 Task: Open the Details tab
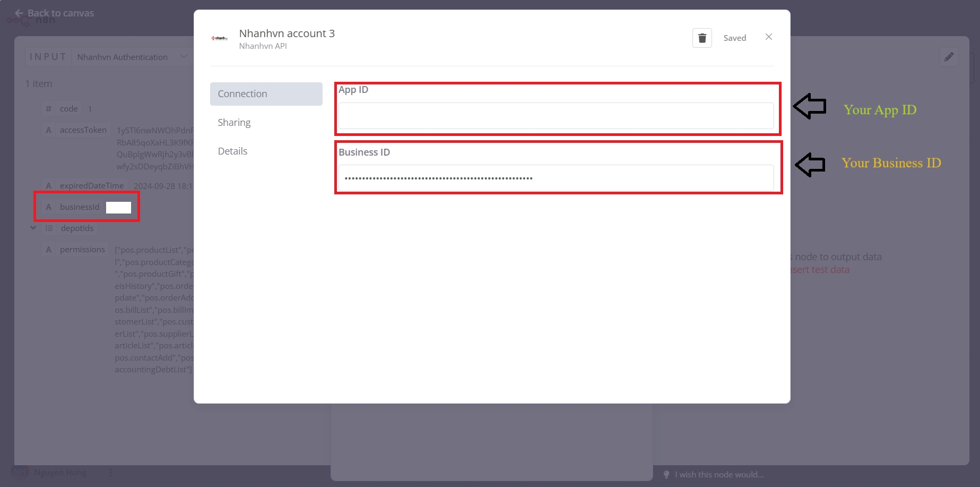tap(232, 151)
